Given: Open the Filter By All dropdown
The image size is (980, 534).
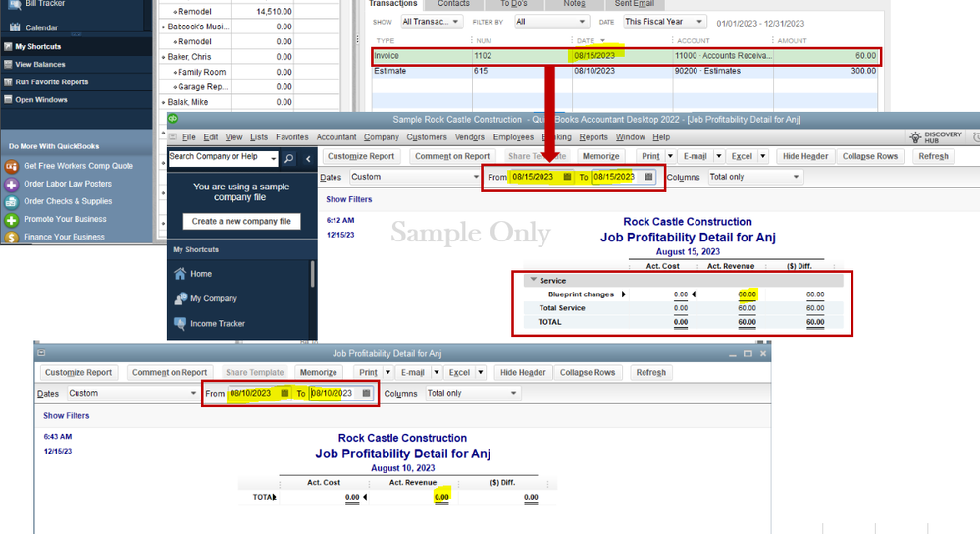Looking at the screenshot, I should (x=551, y=22).
